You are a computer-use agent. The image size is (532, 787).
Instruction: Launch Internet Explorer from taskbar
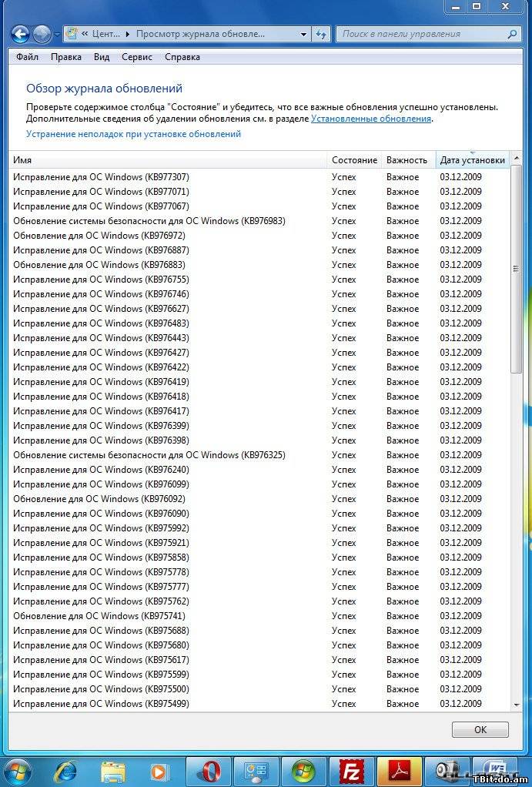click(65, 772)
